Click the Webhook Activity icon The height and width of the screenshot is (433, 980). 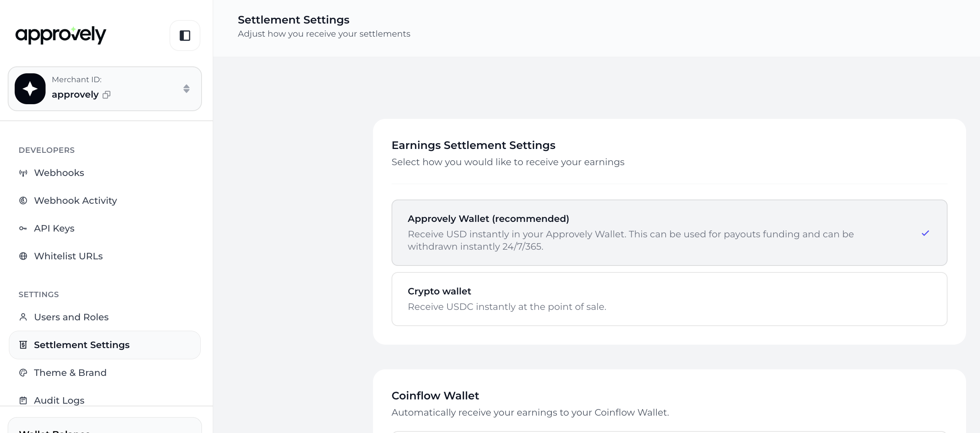pyautogui.click(x=23, y=201)
